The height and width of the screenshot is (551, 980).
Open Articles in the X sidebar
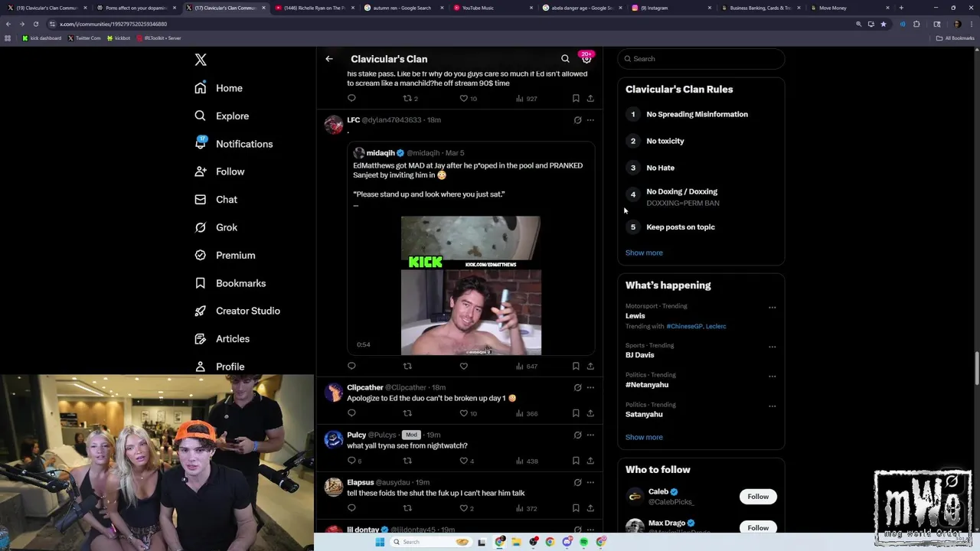point(222,338)
